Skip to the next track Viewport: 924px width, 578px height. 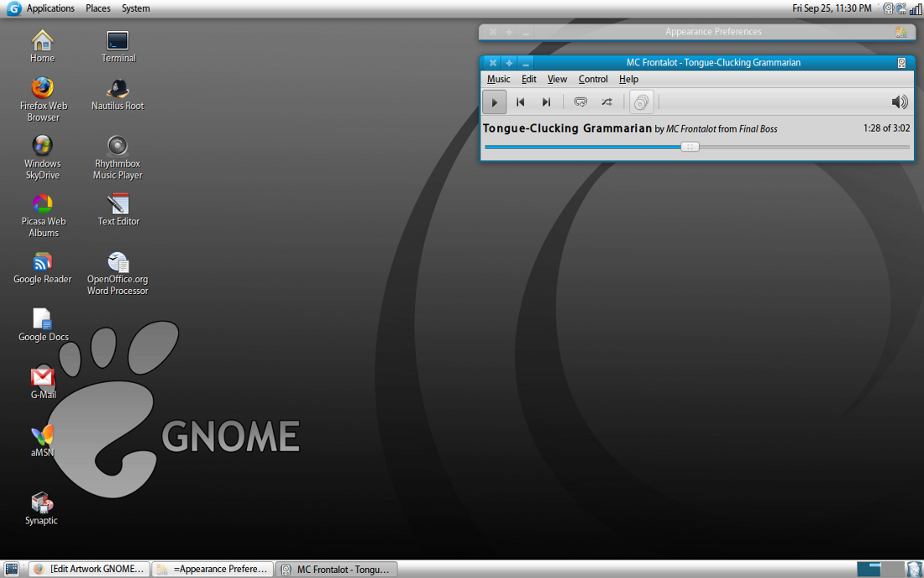546,102
